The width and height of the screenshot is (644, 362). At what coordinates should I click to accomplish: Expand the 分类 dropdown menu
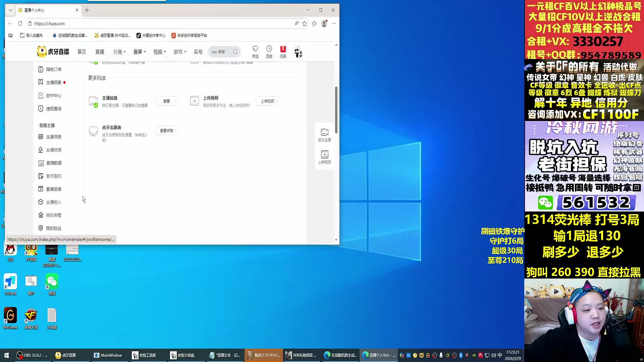point(119,52)
